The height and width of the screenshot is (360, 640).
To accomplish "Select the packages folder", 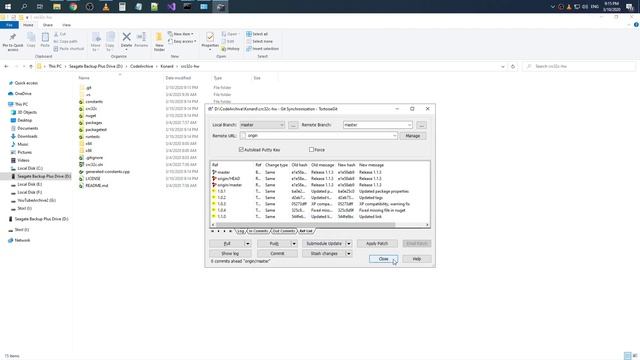I will coord(93,122).
